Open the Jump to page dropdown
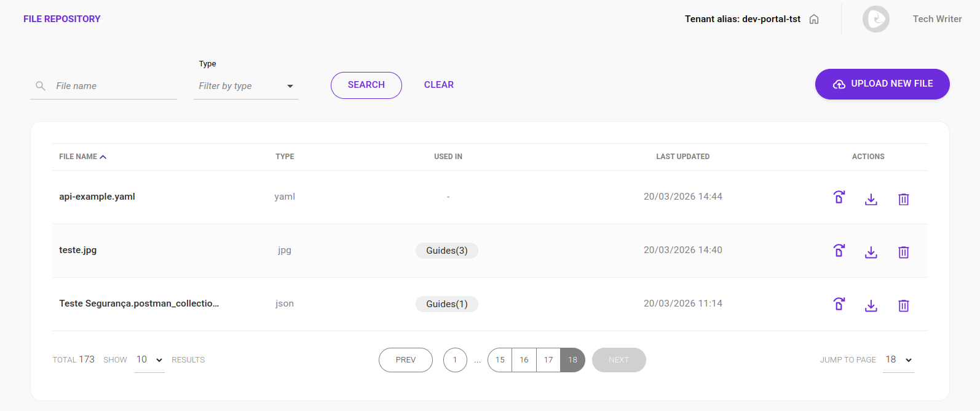Screen dimensions: 980x411 pyautogui.click(x=898, y=360)
